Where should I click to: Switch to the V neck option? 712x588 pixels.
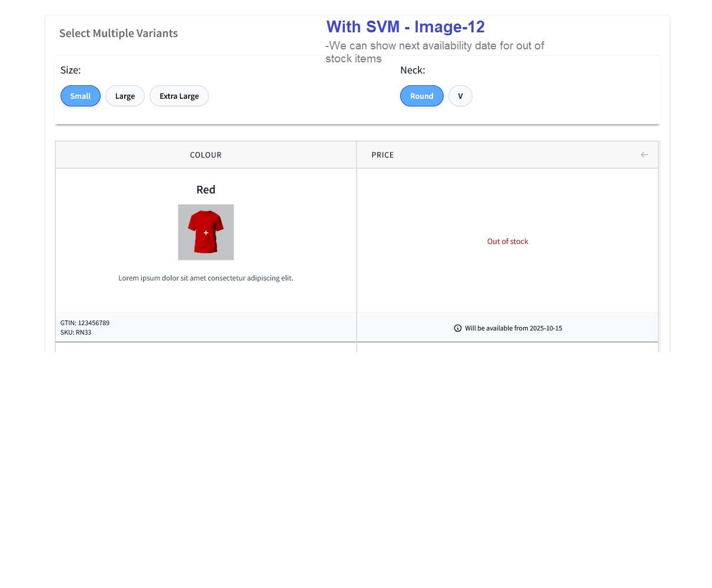coord(460,96)
